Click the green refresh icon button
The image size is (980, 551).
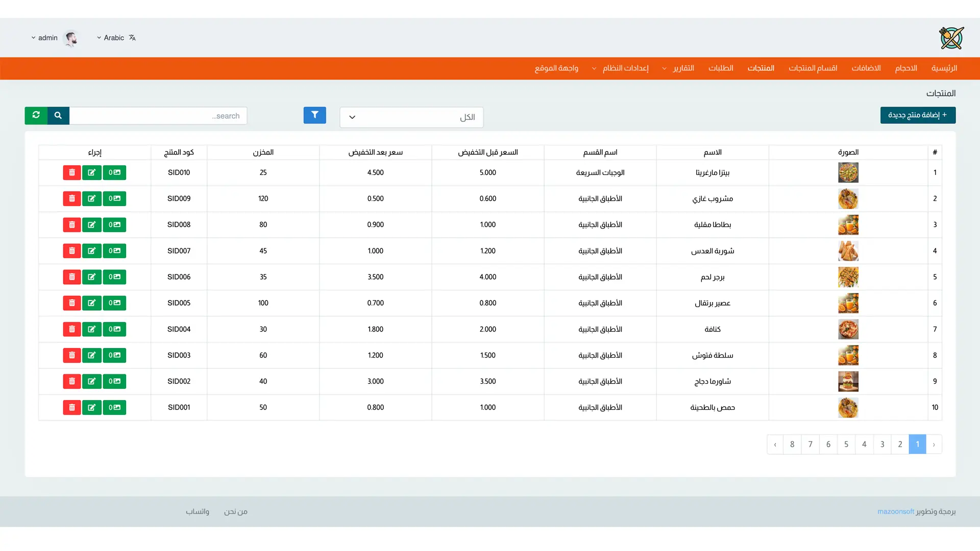[x=36, y=115]
